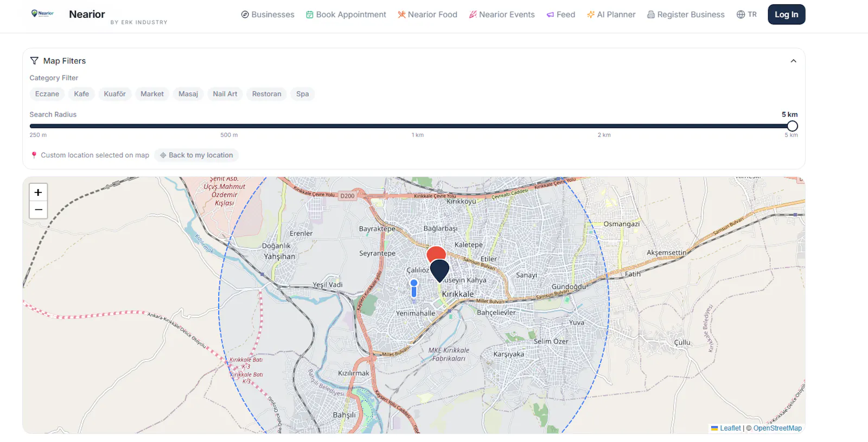Open the Feed page
The image size is (868, 442).
(561, 15)
